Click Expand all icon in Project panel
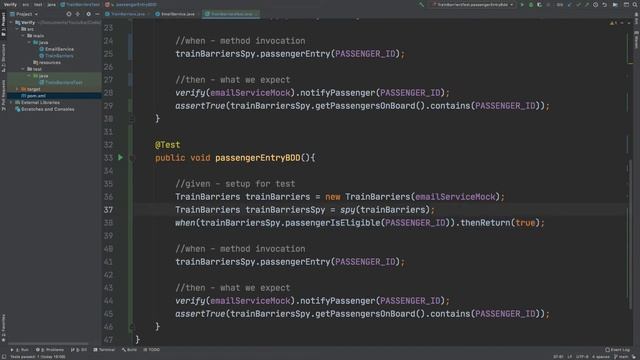 pyautogui.click(x=78, y=14)
